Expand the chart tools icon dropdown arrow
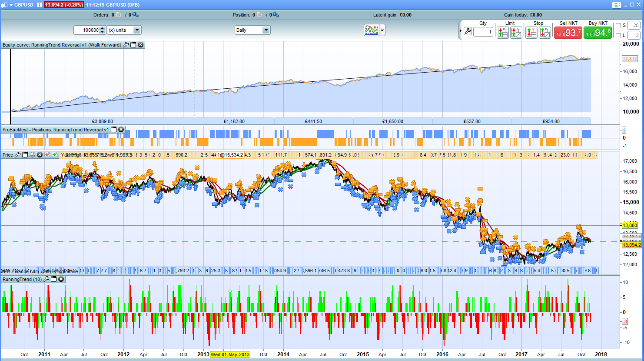644x361 pixels. click(382, 30)
